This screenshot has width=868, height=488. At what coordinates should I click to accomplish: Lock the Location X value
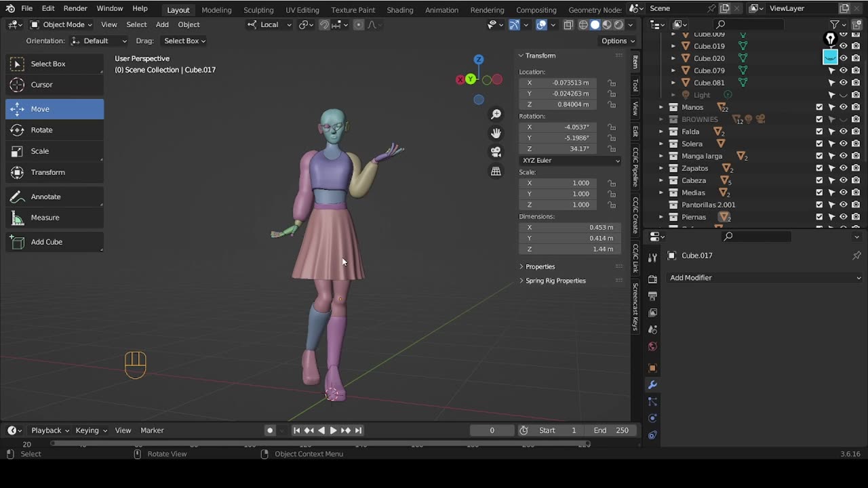(612, 83)
